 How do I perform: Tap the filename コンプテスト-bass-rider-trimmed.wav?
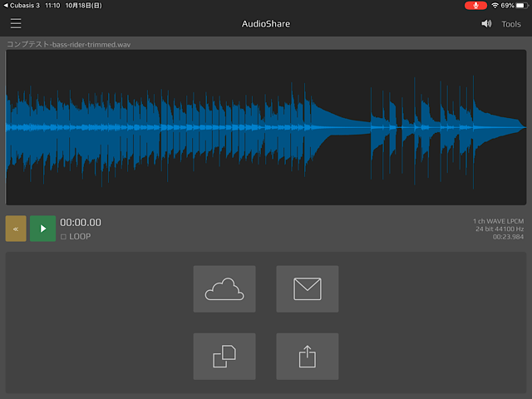coord(68,44)
